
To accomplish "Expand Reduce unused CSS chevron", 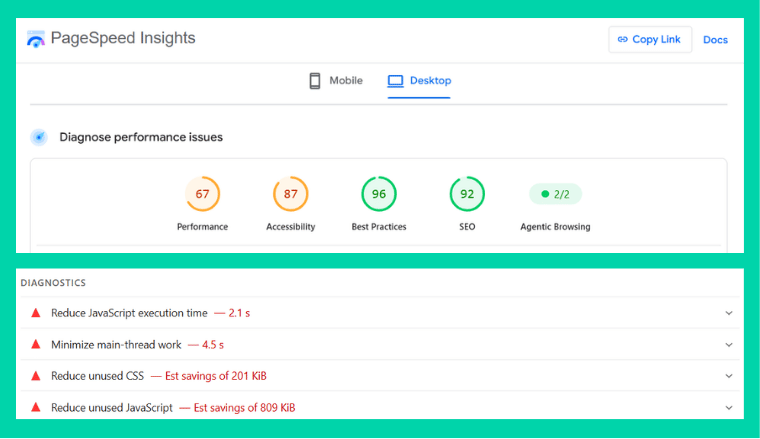I will [728, 376].
